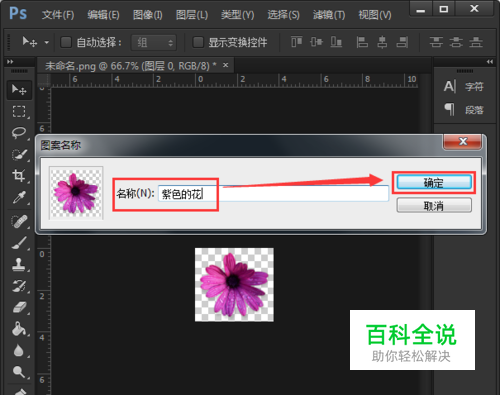Open the Move tool preset picker arrow
Image resolution: width=500 pixels, height=395 pixels.
(x=47, y=42)
